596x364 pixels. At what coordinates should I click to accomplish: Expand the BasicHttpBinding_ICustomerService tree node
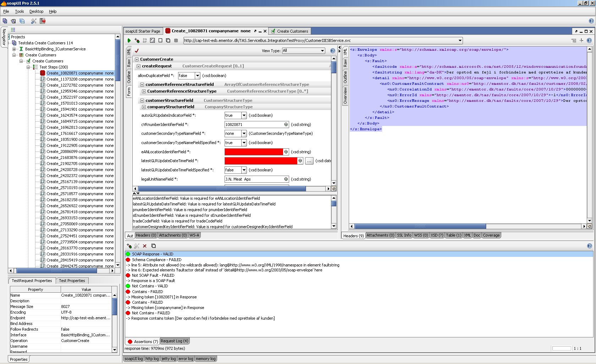pos(14,49)
